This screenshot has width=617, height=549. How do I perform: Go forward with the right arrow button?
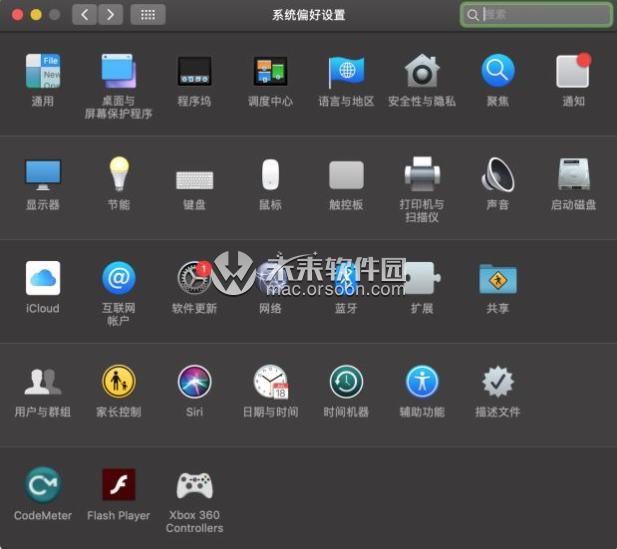tap(110, 15)
